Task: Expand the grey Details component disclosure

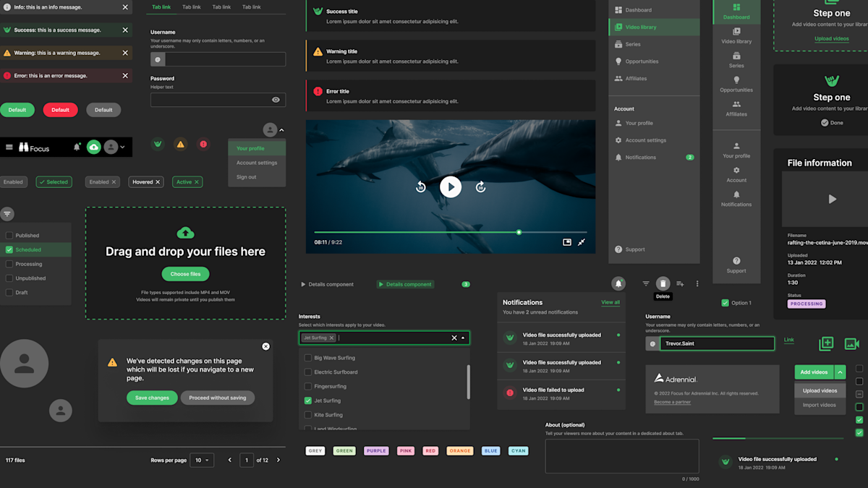Action: click(x=327, y=284)
